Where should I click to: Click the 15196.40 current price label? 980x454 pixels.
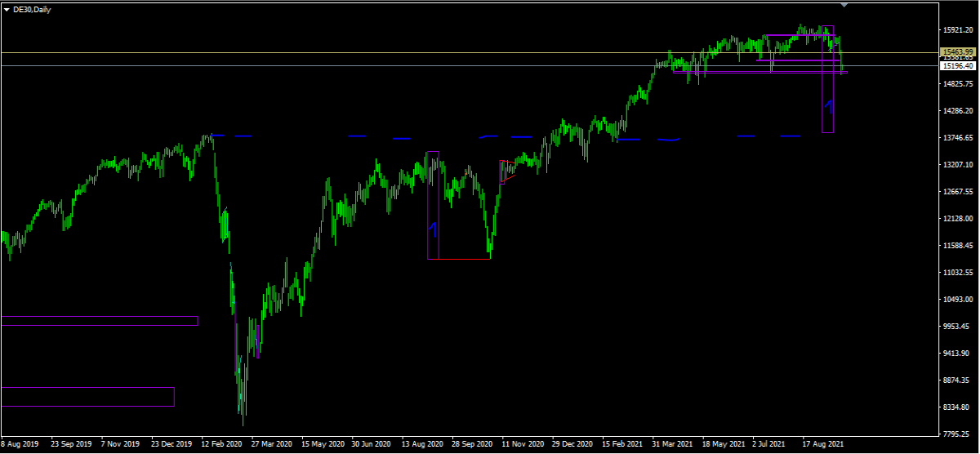tap(957, 65)
